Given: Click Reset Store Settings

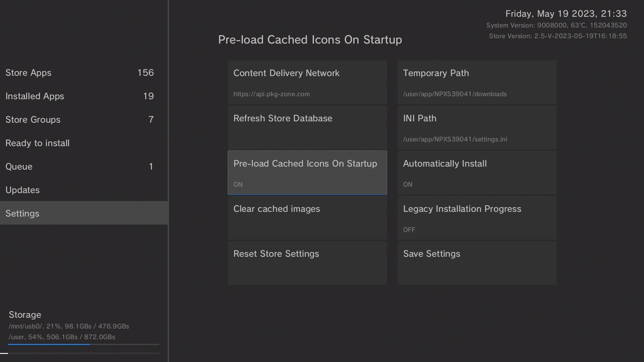Looking at the screenshot, I should (x=307, y=263).
